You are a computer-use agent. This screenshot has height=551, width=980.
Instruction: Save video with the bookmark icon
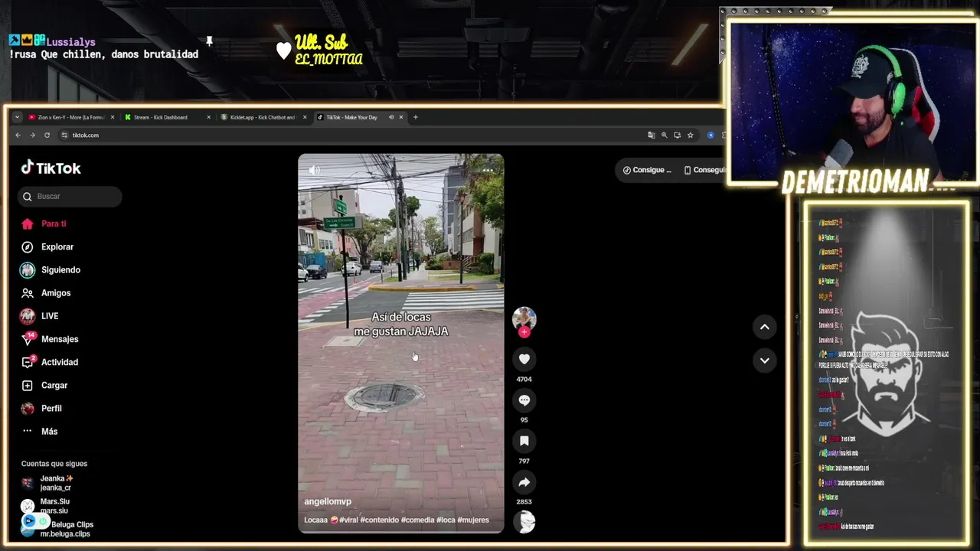(x=524, y=441)
